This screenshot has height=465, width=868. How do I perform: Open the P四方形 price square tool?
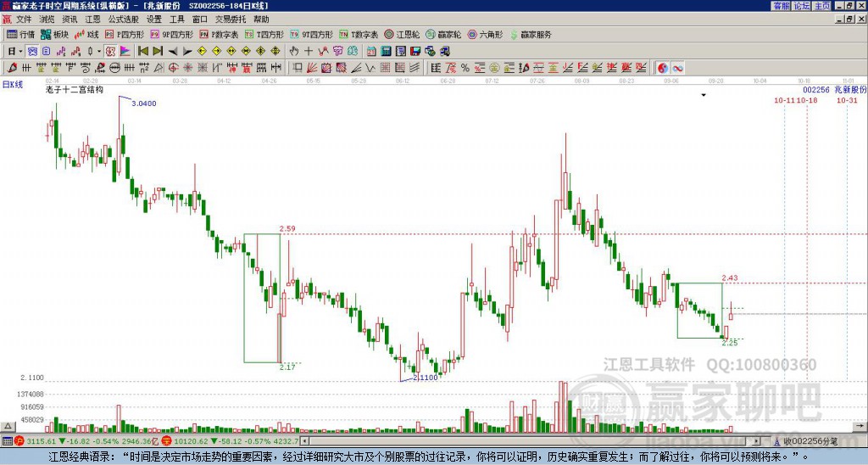[125, 34]
